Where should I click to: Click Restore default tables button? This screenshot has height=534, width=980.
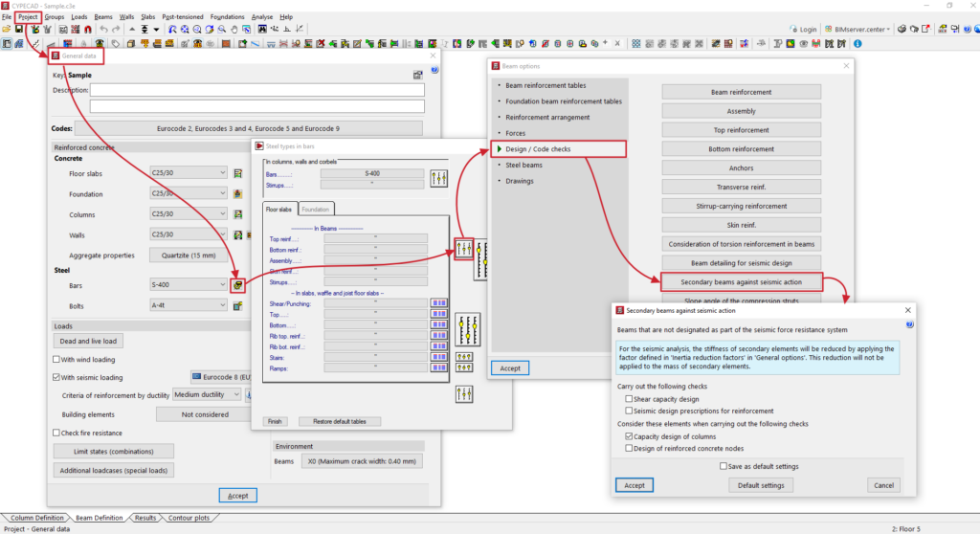pyautogui.click(x=340, y=421)
